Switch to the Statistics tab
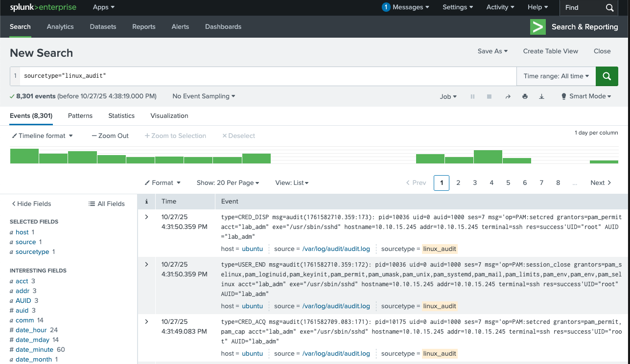Viewport: 630px width, 364px height. pyautogui.click(x=121, y=116)
